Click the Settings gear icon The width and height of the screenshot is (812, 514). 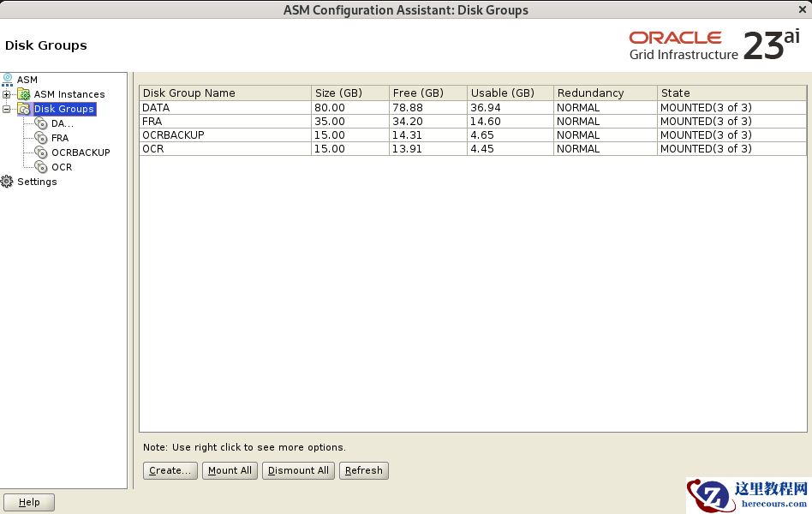(x=7, y=182)
